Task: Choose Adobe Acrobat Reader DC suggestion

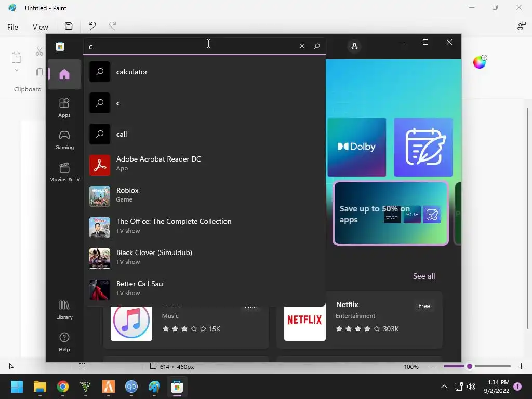Action: tap(205, 165)
